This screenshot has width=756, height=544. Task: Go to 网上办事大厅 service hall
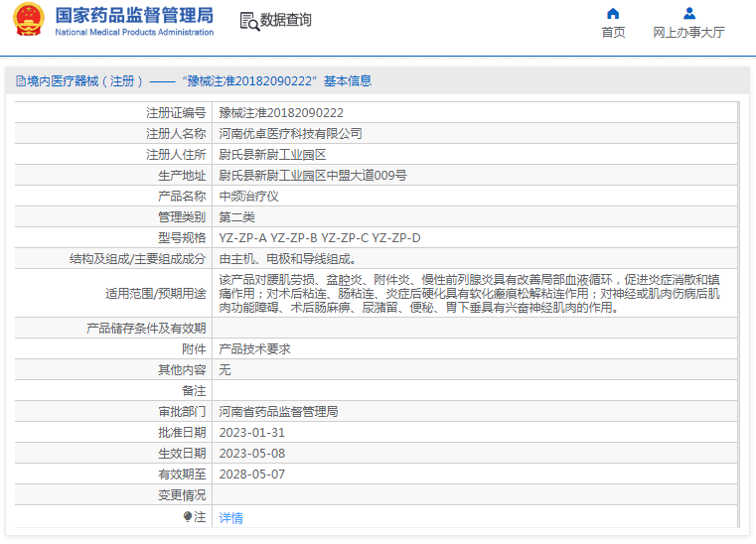(x=688, y=32)
